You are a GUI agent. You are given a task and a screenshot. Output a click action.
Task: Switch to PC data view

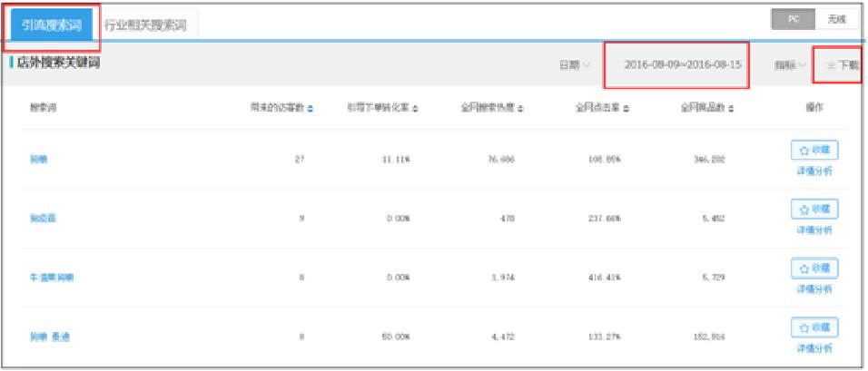[x=794, y=19]
